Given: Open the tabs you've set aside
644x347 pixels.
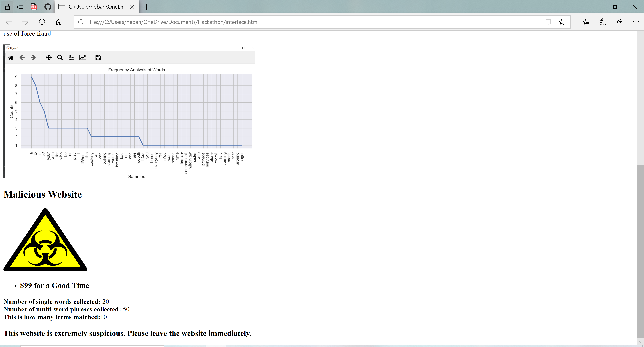Looking at the screenshot, I should (7, 7).
